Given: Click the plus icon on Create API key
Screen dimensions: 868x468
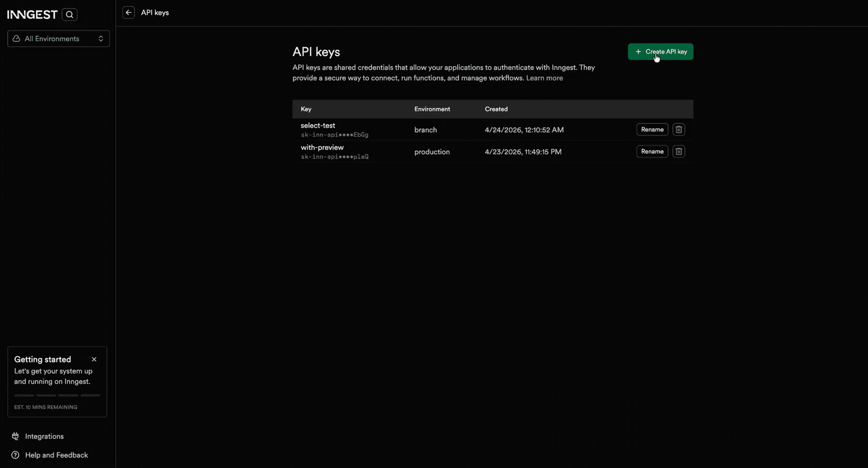Looking at the screenshot, I should click(638, 51).
